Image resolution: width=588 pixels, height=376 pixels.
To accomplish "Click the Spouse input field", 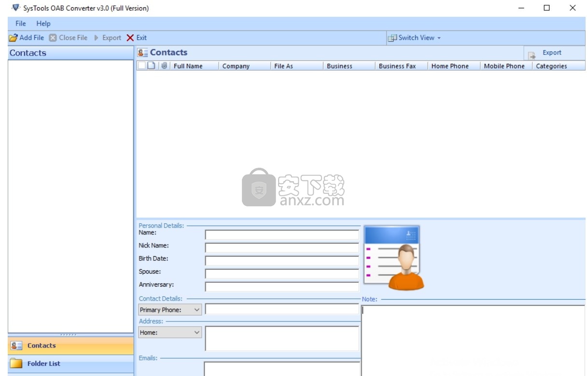I will [x=282, y=274].
